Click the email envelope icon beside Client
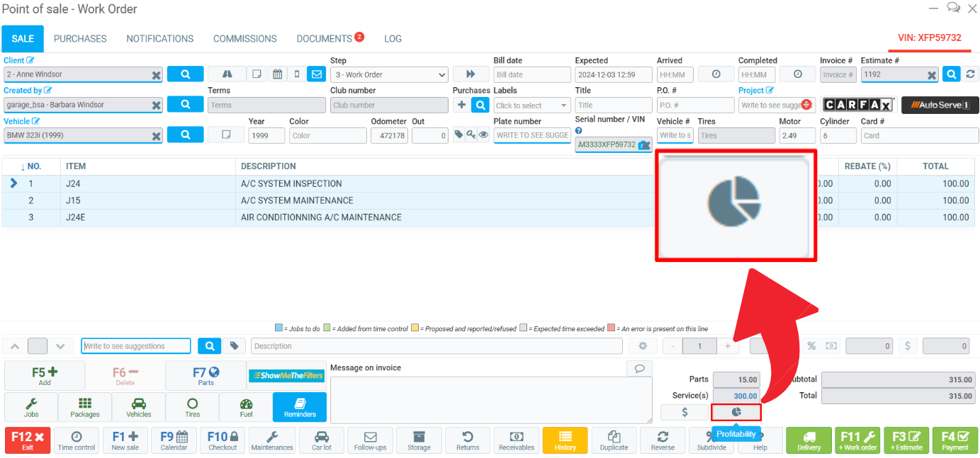 [316, 74]
